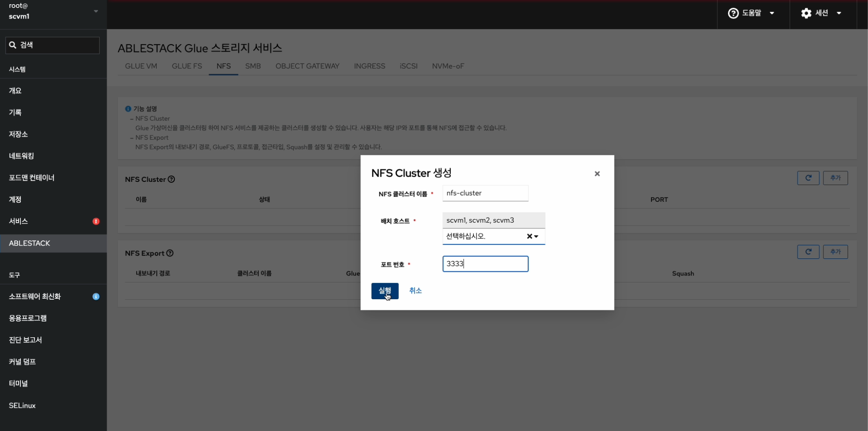Click the NFS Cluster help question icon
The image size is (868, 431).
[171, 180]
